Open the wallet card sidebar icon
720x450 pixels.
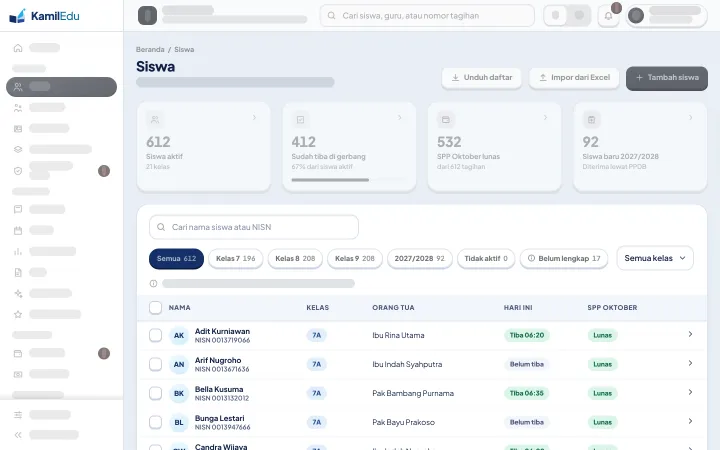18,353
